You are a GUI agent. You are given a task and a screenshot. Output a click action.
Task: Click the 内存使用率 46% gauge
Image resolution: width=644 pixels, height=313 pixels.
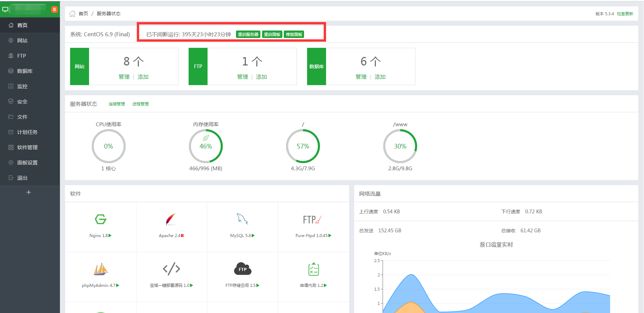(206, 146)
